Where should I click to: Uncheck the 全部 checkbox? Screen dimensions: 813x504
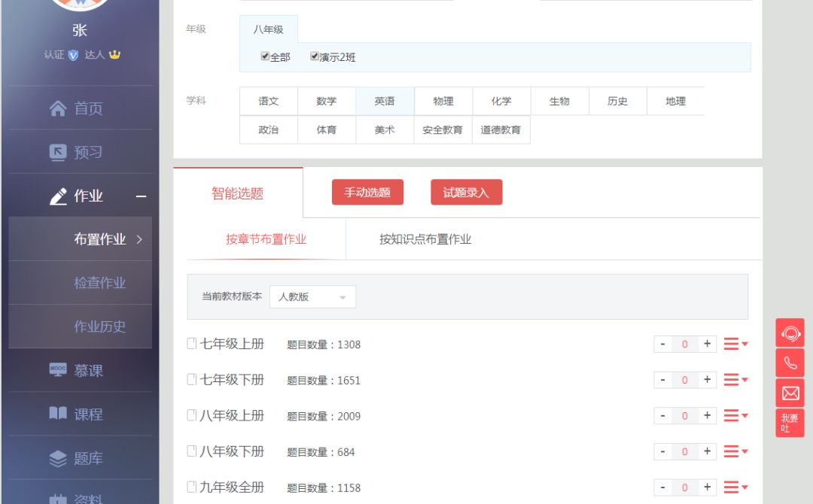click(x=265, y=55)
